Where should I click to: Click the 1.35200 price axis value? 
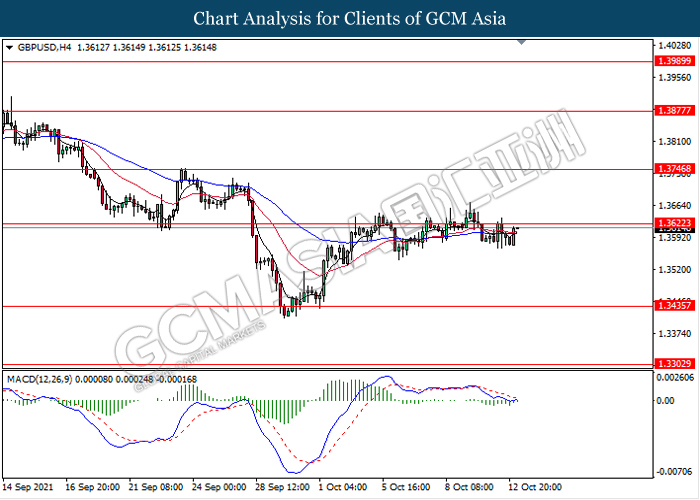[677, 270]
